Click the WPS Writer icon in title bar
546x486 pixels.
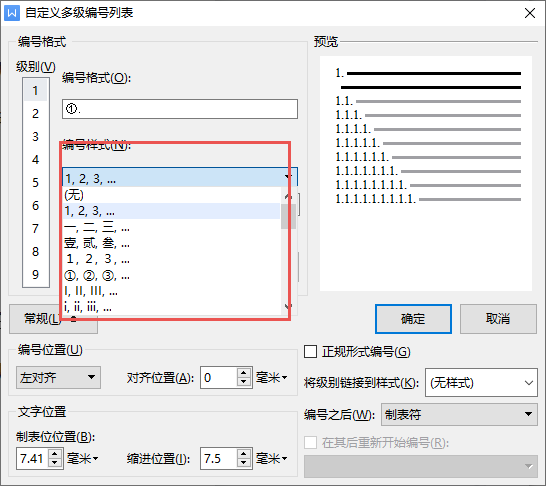pos(11,13)
